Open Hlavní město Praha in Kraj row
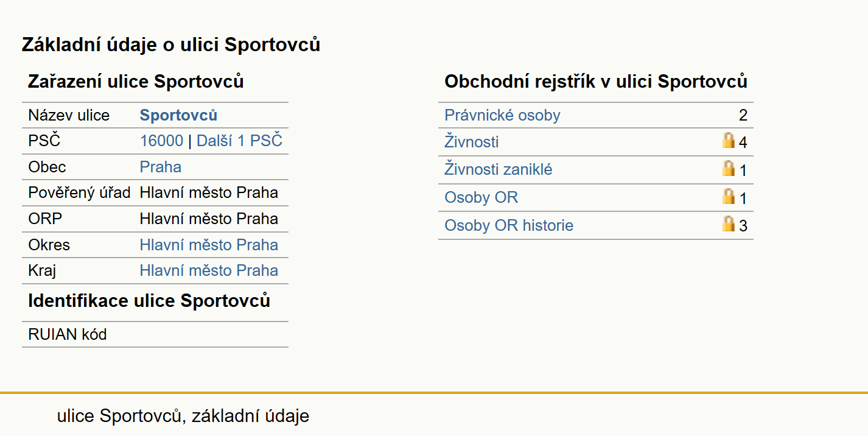Viewport: 868px width, 436px height. [209, 270]
